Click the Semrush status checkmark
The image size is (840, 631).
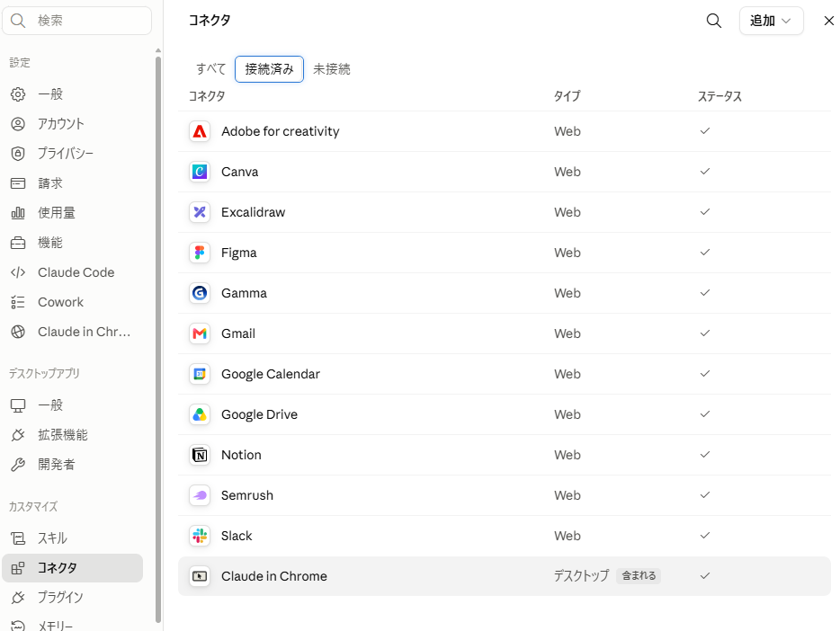pyautogui.click(x=705, y=495)
